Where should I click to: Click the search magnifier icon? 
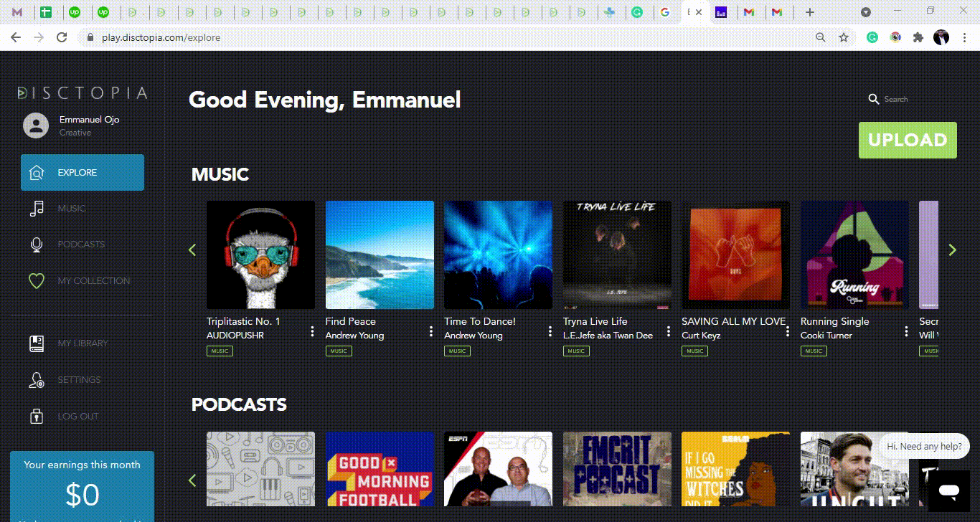coord(873,99)
